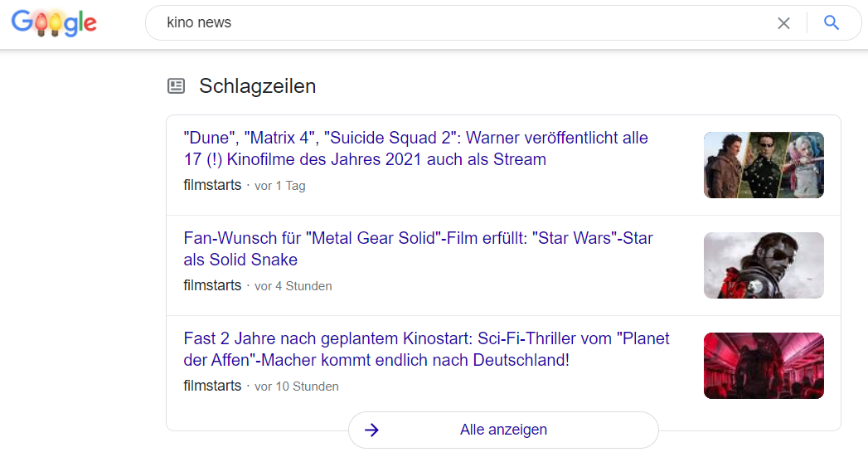Click 'filmstarts' source beside 'vor 10 Stunden'
The height and width of the screenshot is (457, 868).
coord(212,386)
